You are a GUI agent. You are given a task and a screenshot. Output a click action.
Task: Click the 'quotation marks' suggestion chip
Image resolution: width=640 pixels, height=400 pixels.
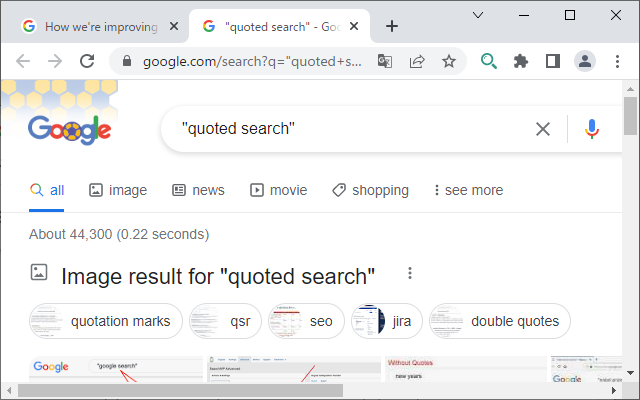tap(106, 322)
